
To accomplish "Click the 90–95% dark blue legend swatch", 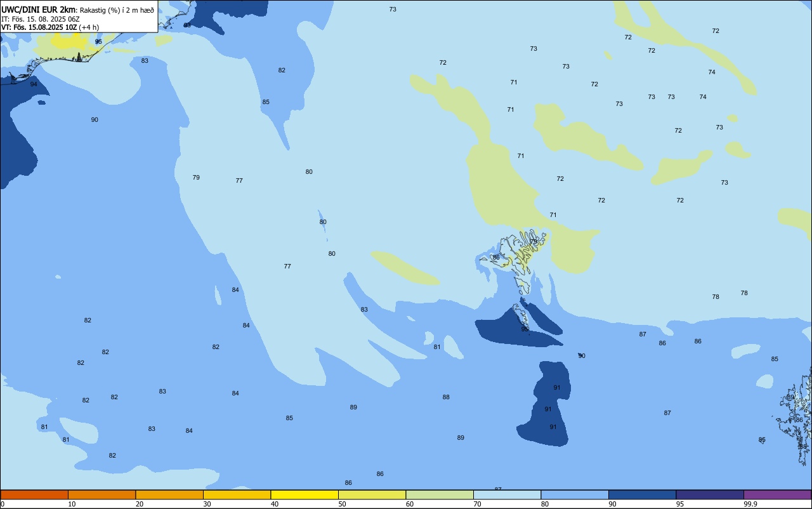I will 642,494.
